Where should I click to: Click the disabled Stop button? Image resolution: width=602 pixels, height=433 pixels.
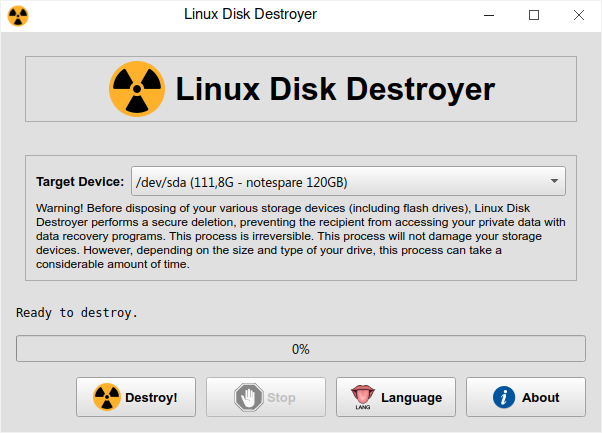click(266, 397)
